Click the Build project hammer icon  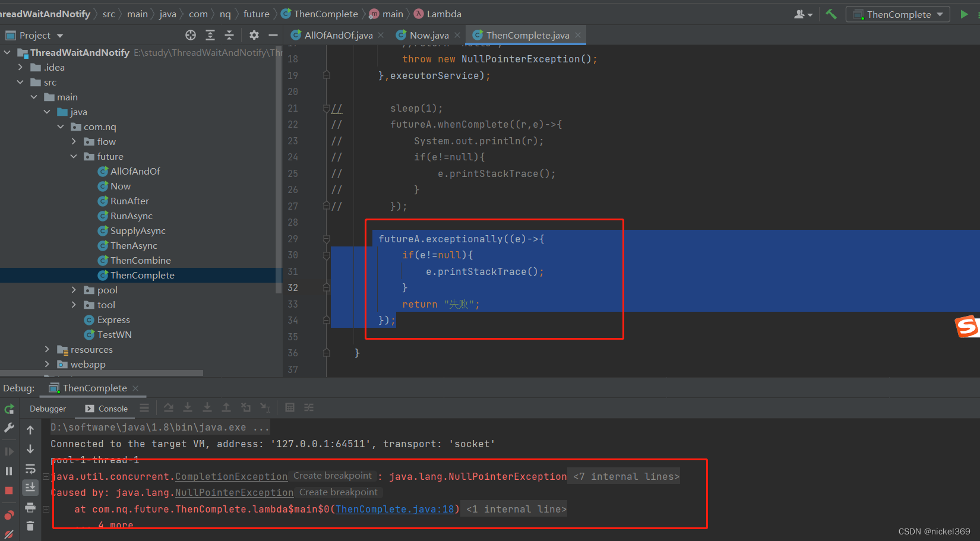click(x=831, y=14)
